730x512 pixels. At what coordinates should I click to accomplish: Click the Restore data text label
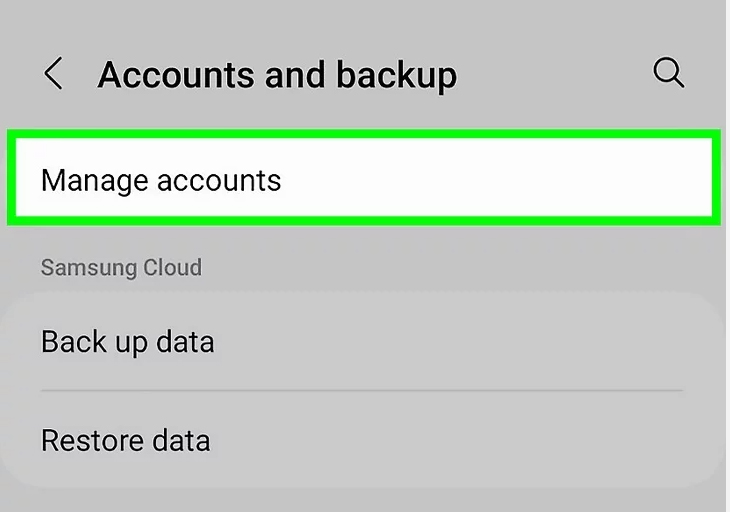[126, 440]
